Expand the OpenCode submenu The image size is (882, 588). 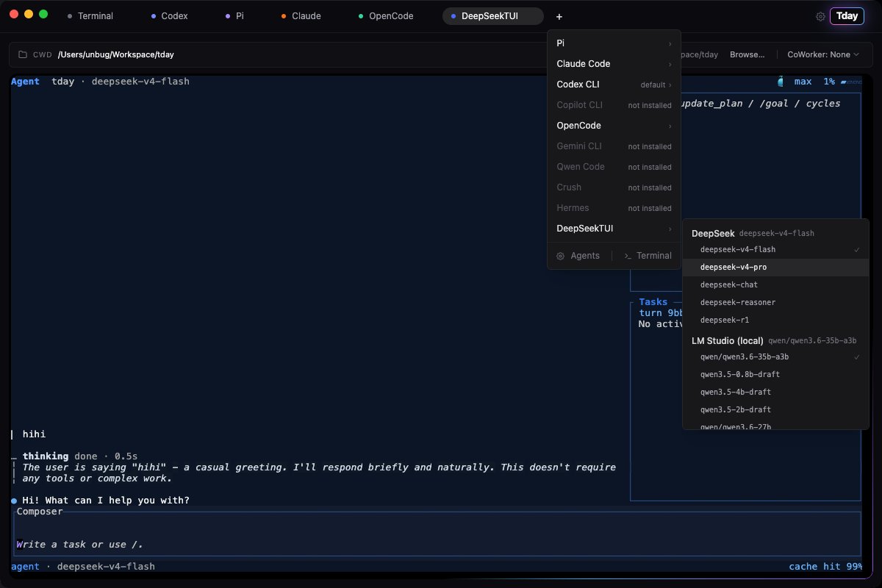point(614,126)
